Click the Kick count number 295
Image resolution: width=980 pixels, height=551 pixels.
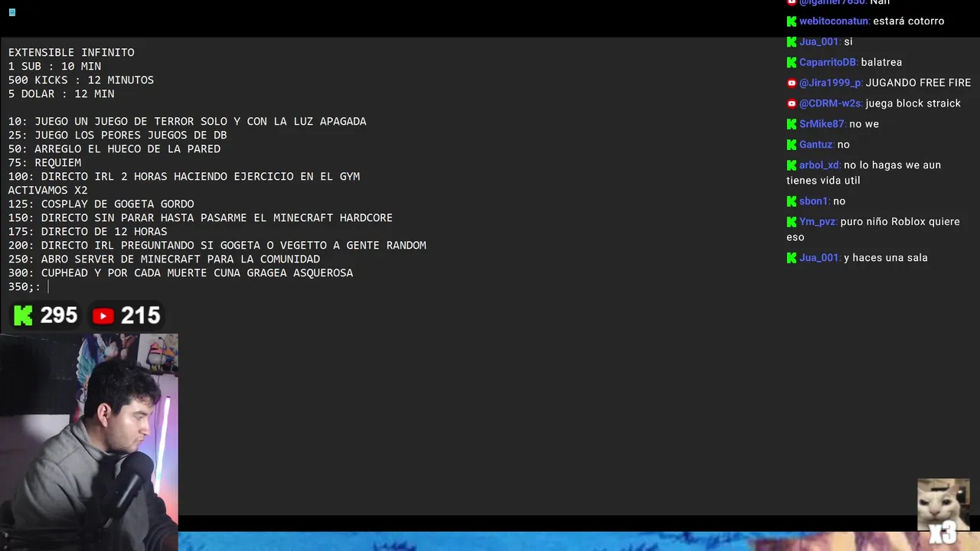coord(59,315)
